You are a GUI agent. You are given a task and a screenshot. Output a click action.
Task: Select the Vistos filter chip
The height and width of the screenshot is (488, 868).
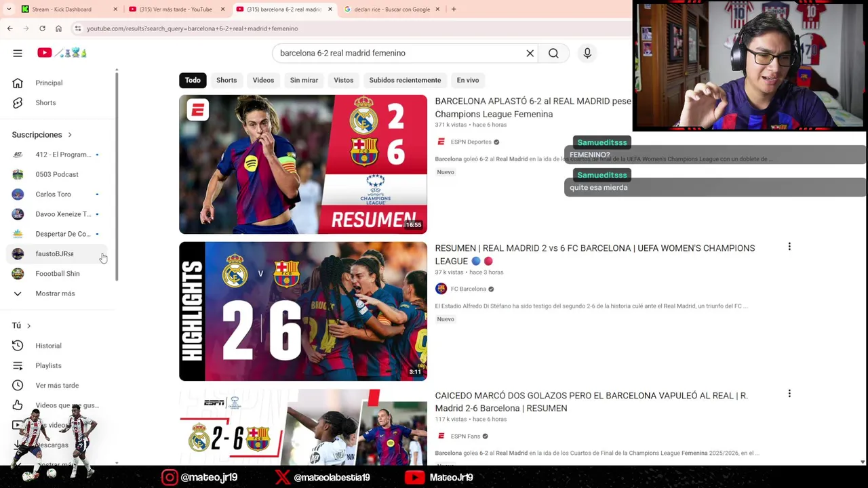point(343,80)
